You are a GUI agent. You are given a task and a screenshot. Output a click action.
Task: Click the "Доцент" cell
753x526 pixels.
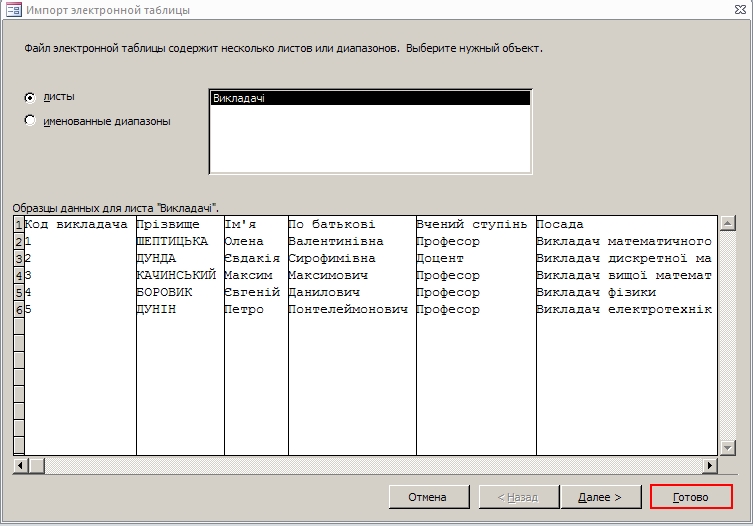click(x=476, y=258)
